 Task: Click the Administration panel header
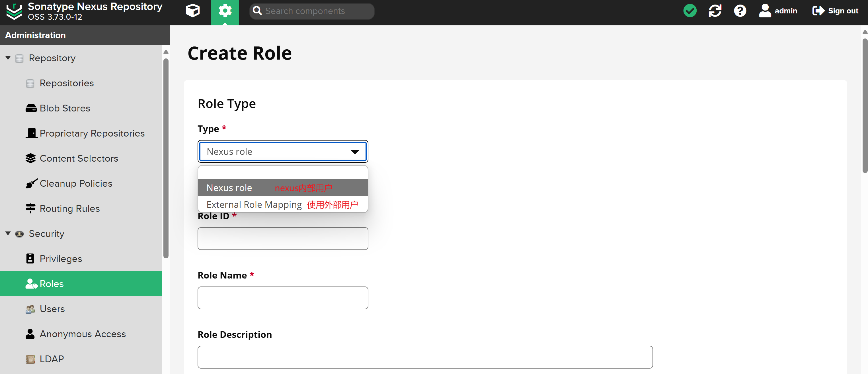pos(85,35)
